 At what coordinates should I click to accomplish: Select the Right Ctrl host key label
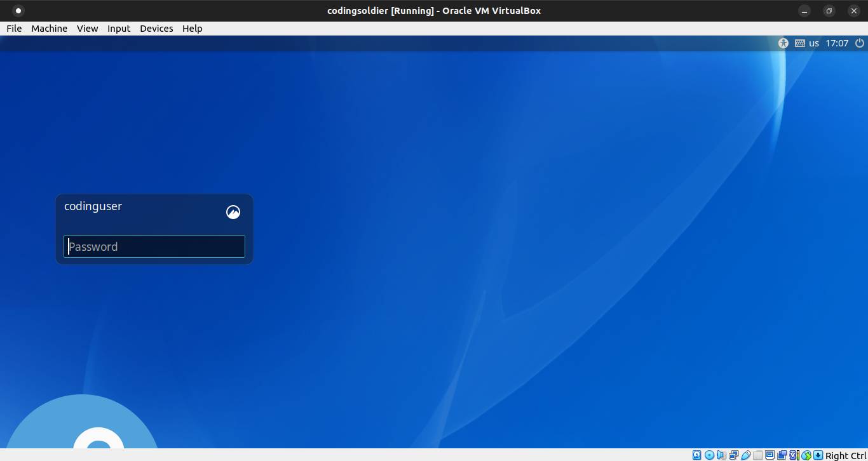pos(846,455)
